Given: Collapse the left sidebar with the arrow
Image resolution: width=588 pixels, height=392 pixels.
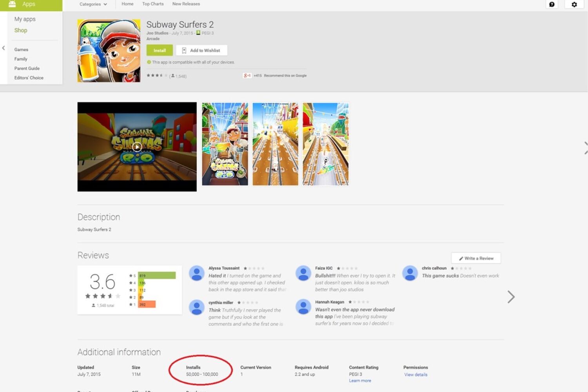Looking at the screenshot, I should click(x=4, y=48).
